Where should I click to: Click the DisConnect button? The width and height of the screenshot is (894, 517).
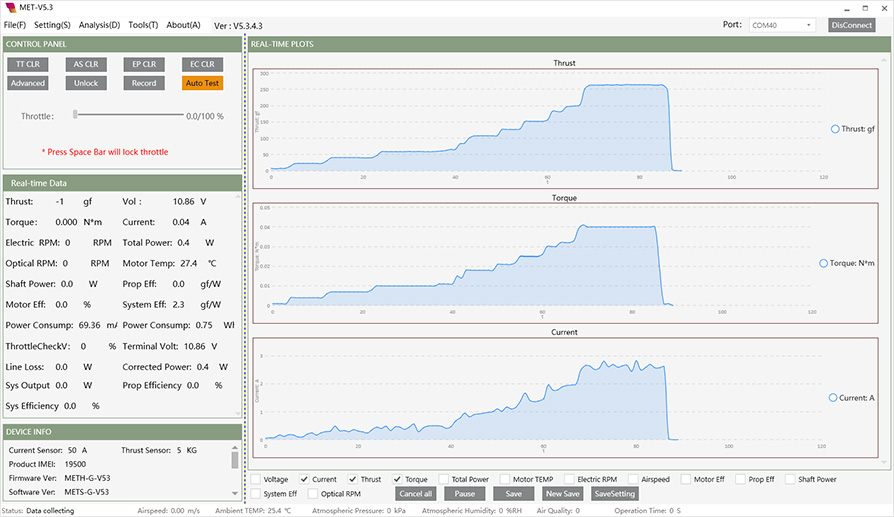click(851, 25)
